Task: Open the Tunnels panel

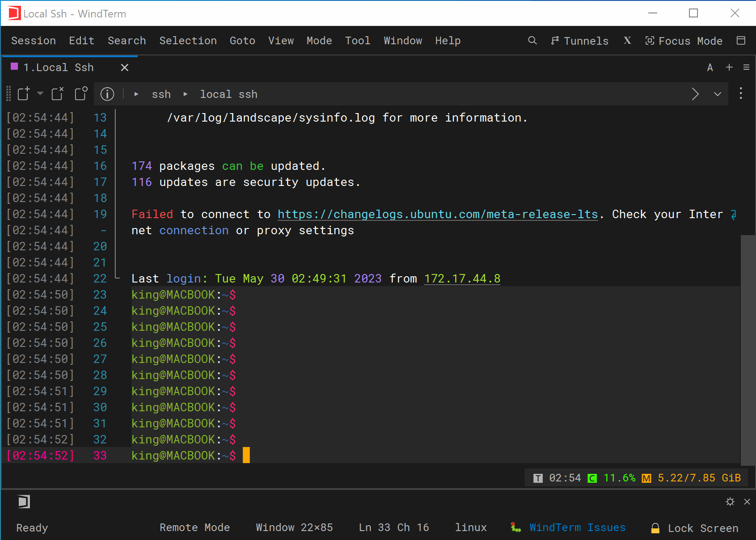Action: click(x=580, y=41)
